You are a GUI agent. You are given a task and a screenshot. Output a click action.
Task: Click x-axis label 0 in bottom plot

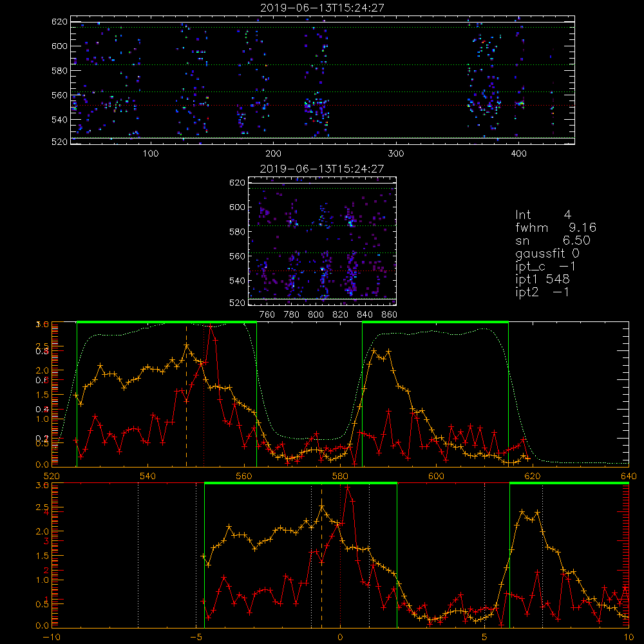click(x=340, y=638)
